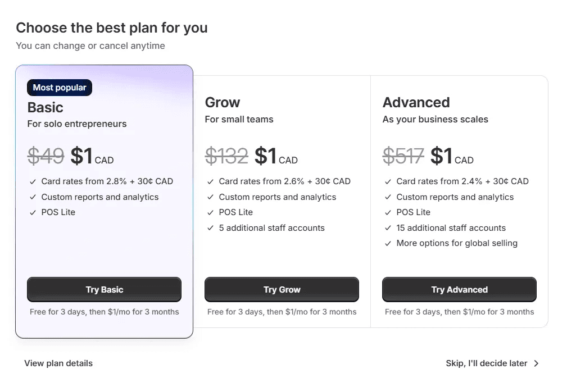This screenshot has height=392, width=567.
Task: Click the checkmark next to More options for global selling
Action: click(x=387, y=243)
